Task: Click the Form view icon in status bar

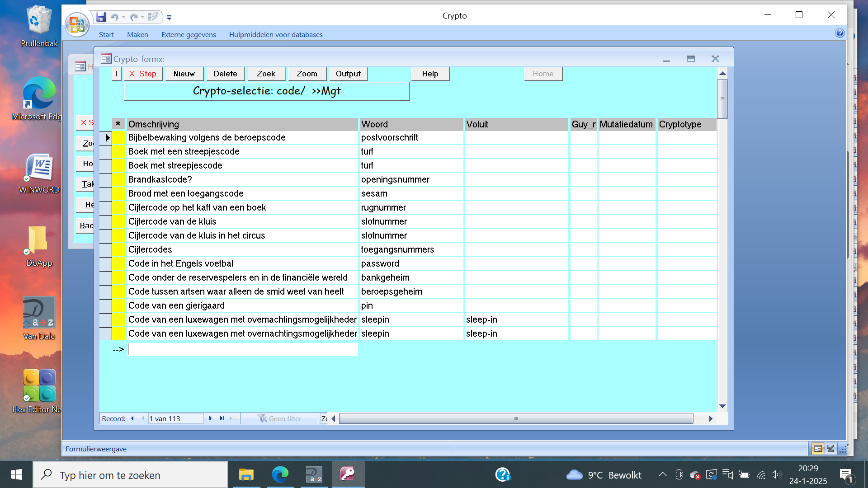Action: pyautogui.click(x=817, y=449)
